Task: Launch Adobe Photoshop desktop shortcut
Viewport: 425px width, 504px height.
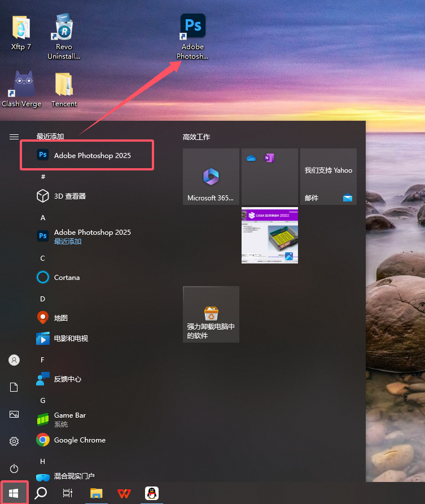Action: pos(192,36)
